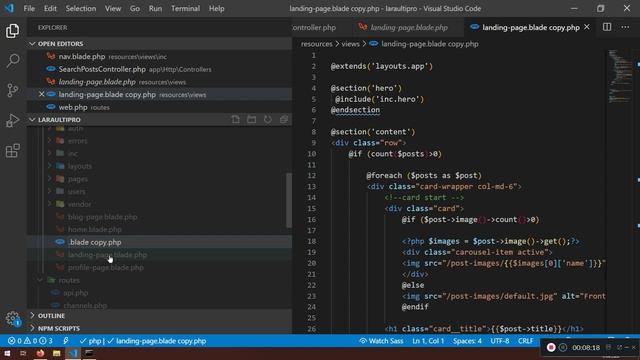640x360 pixels.
Task: Expand the users folder
Action: click(x=50, y=191)
